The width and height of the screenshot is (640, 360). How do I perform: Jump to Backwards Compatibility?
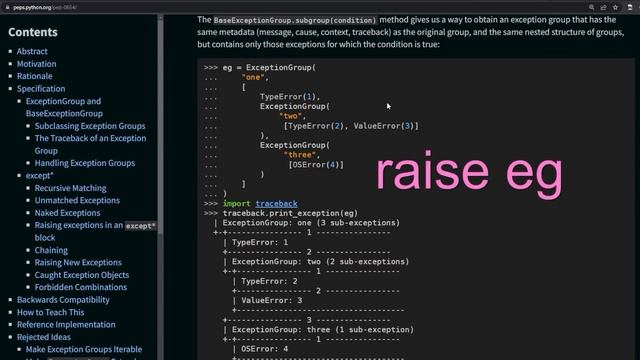click(63, 300)
